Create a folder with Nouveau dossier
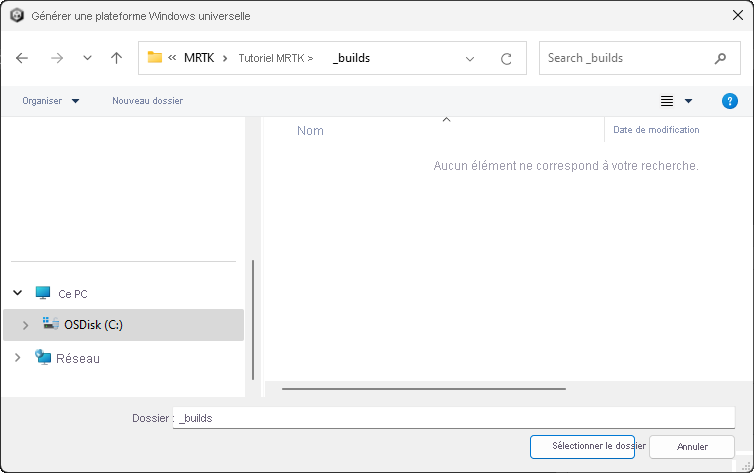 click(x=148, y=101)
